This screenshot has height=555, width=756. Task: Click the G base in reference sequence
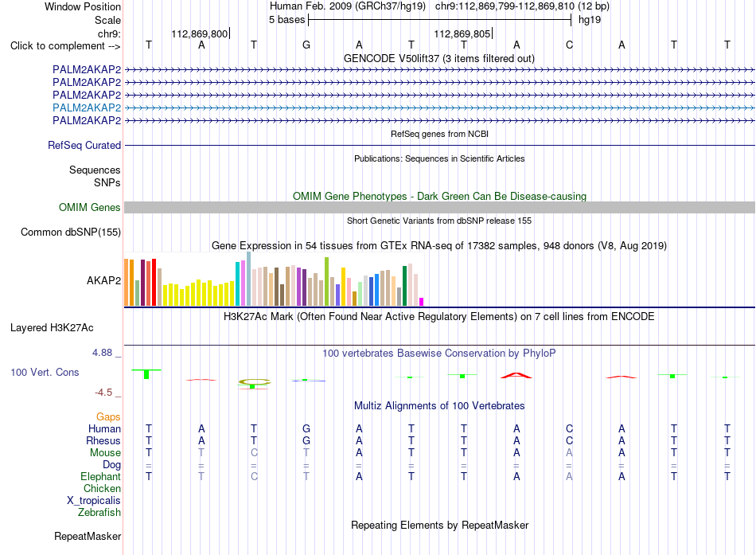[x=306, y=45]
